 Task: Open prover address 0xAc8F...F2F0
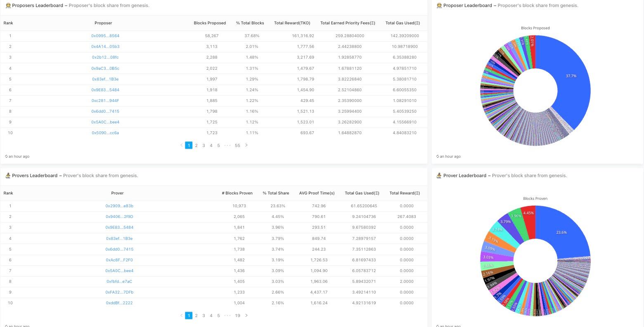[119, 260]
